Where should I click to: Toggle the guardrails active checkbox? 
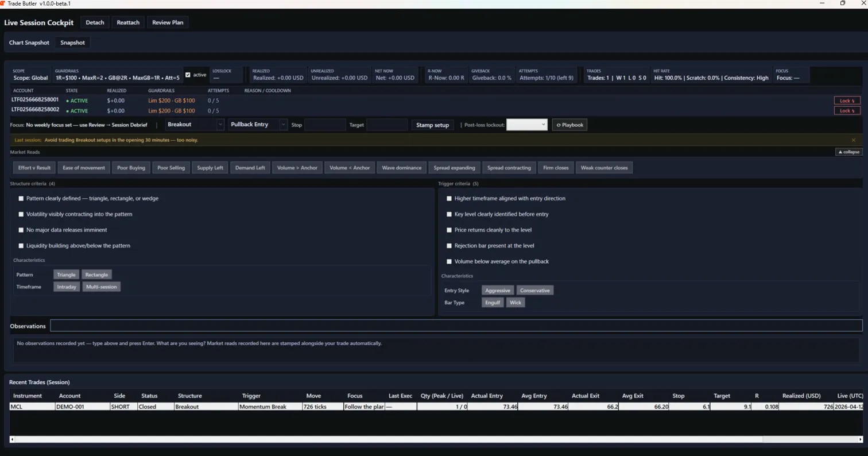pyautogui.click(x=188, y=75)
